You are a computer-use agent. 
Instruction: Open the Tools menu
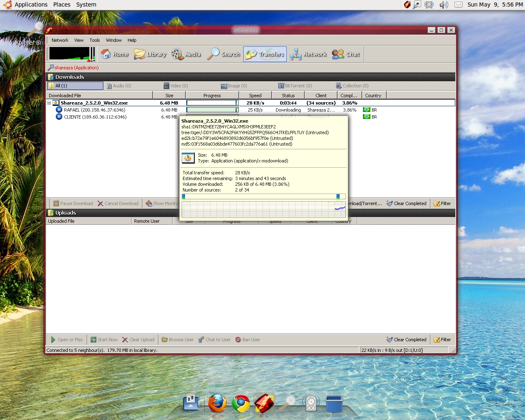(95, 40)
